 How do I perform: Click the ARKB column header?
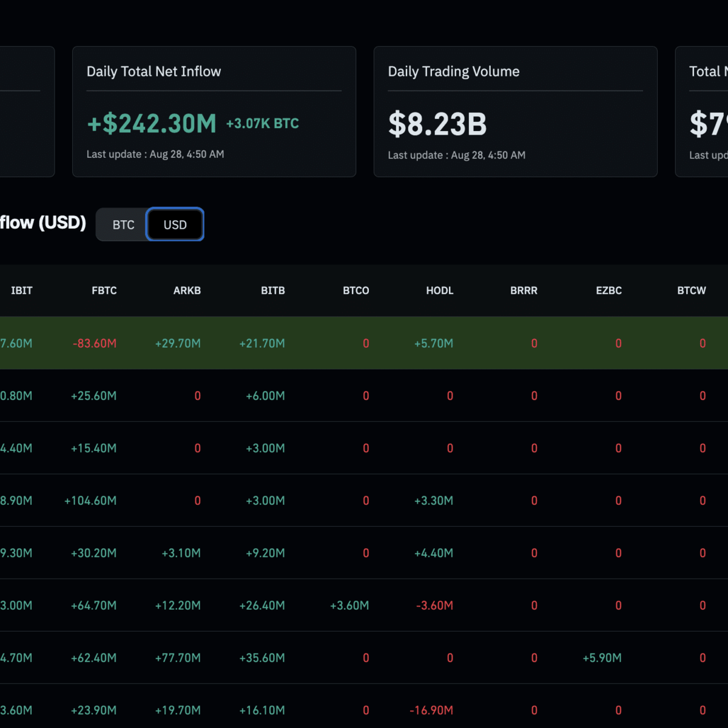pyautogui.click(x=187, y=291)
